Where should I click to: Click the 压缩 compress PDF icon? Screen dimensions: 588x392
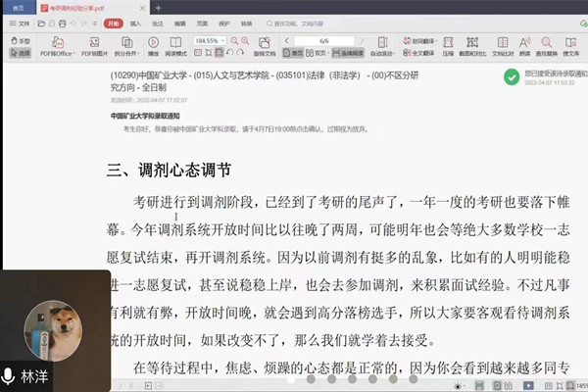pos(446,43)
